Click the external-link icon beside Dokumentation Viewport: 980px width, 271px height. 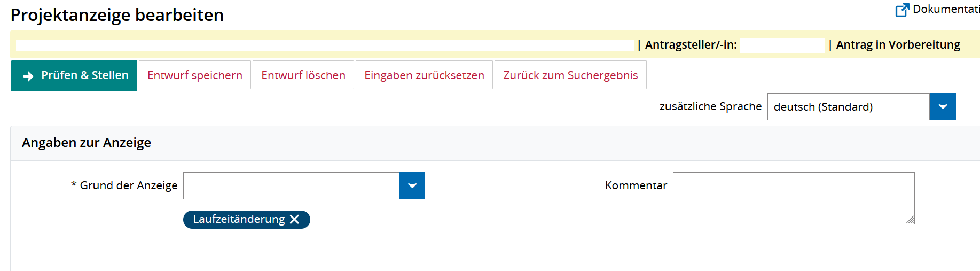pos(902,10)
